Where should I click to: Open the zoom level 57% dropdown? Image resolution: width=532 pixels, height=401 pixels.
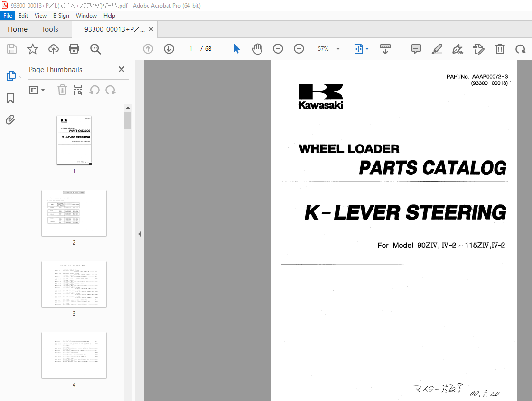point(328,49)
